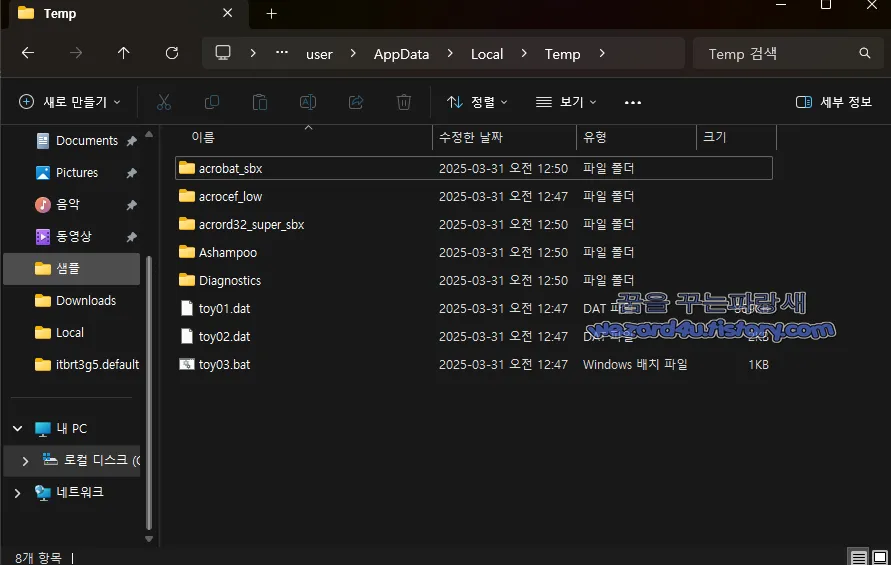Screen dimensions: 891x565
Task: Sort by 이름 column header
Action: click(304, 137)
